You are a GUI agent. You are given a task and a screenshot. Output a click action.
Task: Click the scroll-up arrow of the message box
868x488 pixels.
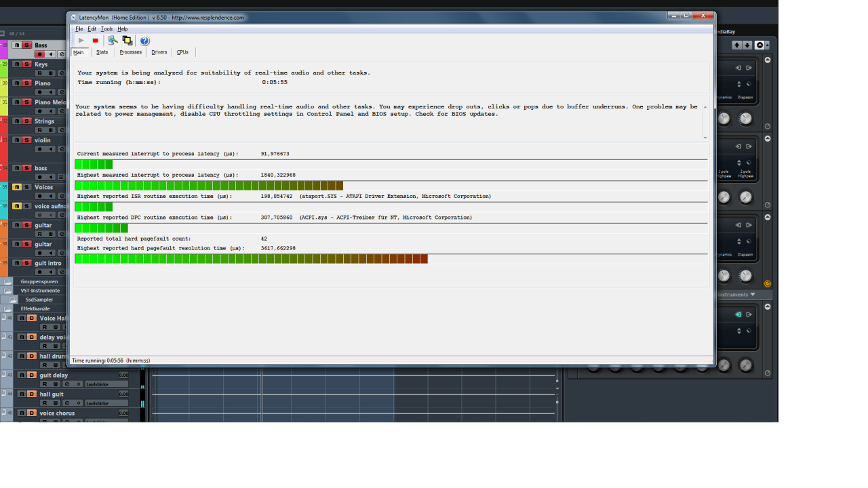(705, 106)
